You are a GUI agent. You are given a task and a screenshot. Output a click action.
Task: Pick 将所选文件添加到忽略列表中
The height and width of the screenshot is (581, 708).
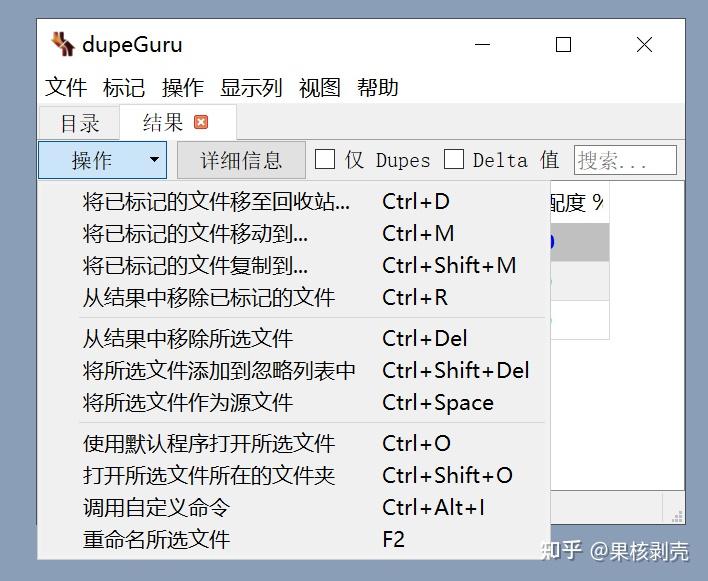[x=293, y=371]
